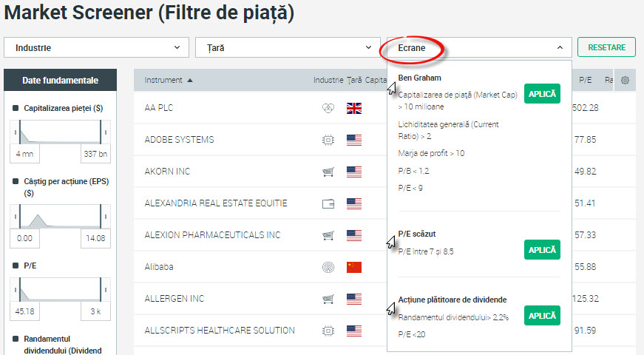The width and height of the screenshot is (644, 355).
Task: Edit EPS minimum field 0.00
Action: (x=24, y=238)
